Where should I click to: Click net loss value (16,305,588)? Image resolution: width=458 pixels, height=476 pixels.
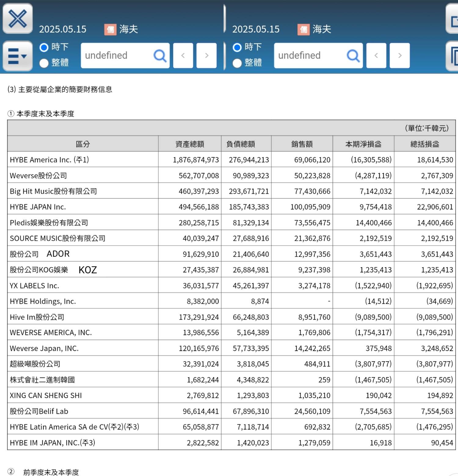tap(371, 160)
